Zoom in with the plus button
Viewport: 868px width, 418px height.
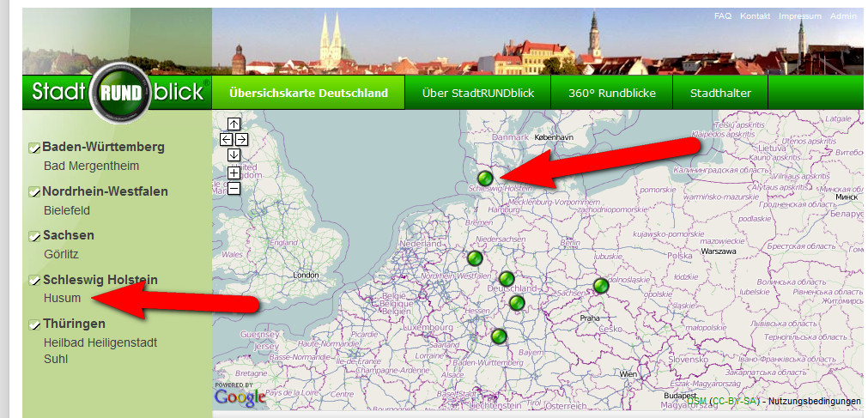234,173
